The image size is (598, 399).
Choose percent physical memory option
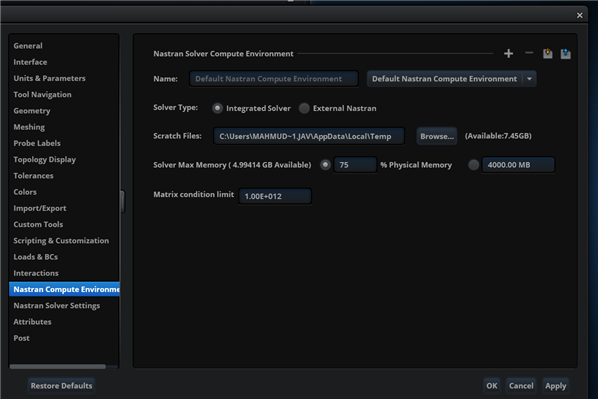coord(325,165)
